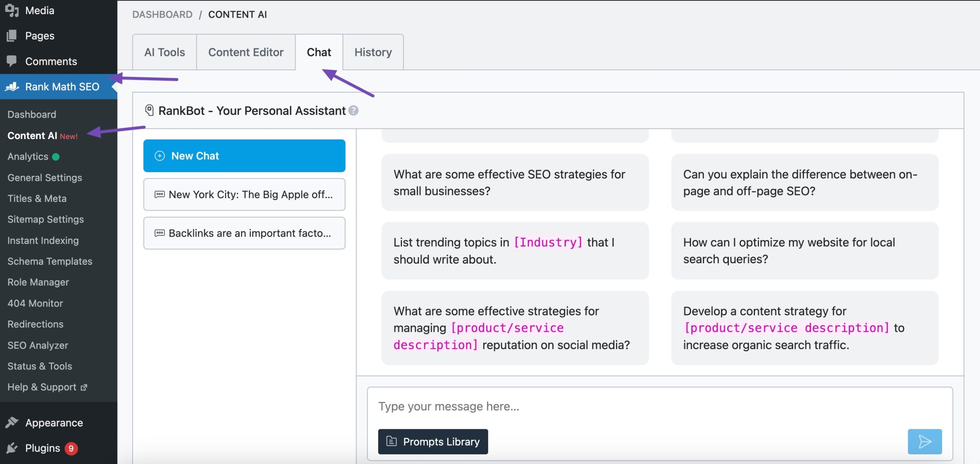
Task: Open Status & Tools
Action: click(x=40, y=366)
